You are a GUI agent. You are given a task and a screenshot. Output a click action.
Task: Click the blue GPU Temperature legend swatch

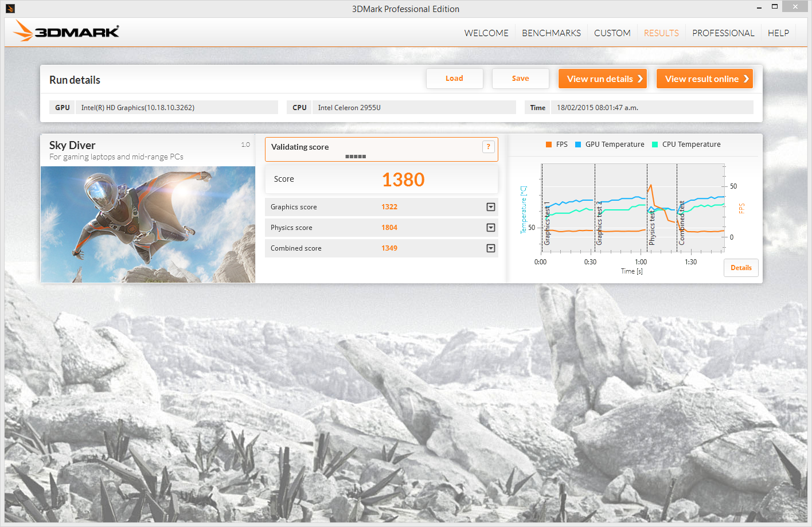tap(578, 145)
